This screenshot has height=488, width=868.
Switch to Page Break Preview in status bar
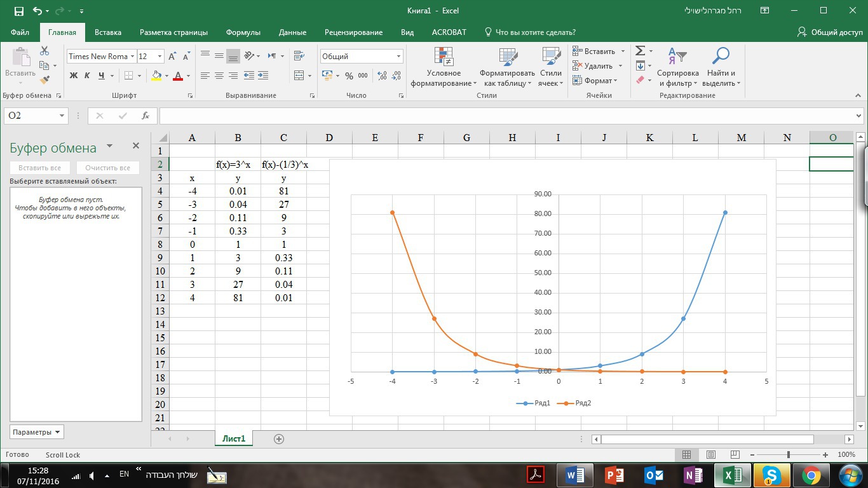[735, 455]
